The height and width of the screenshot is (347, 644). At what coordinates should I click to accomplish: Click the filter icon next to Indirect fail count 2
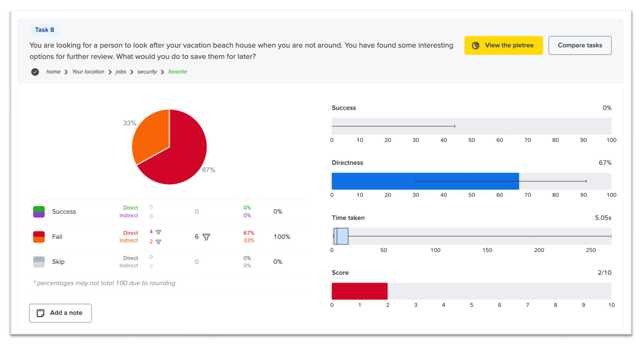tap(158, 242)
